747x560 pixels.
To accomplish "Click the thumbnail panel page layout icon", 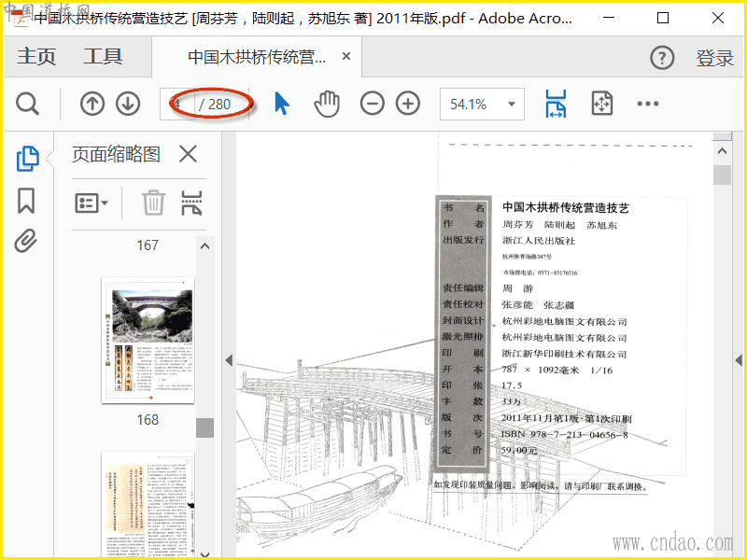I will click(x=191, y=203).
